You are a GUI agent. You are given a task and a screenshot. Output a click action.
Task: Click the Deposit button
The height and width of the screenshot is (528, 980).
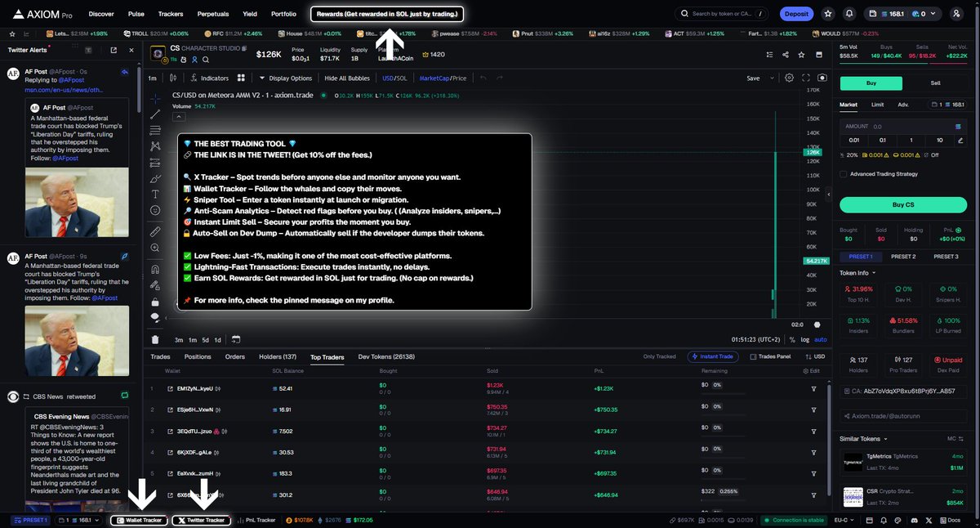[795, 14]
